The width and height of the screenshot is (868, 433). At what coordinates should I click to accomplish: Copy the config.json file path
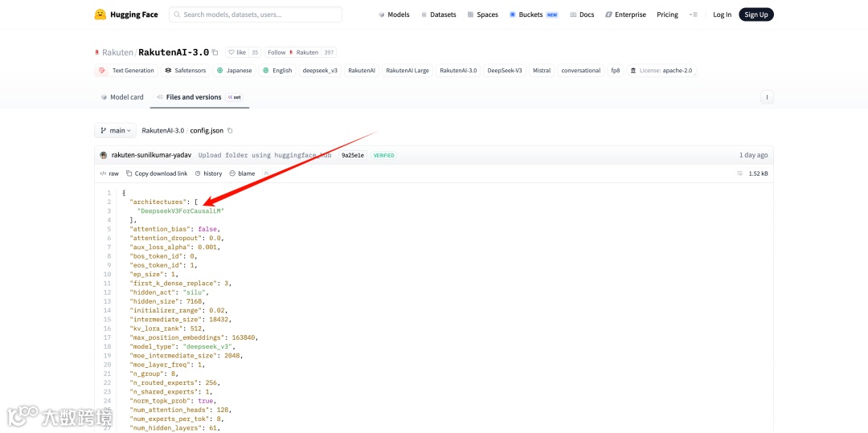(231, 130)
